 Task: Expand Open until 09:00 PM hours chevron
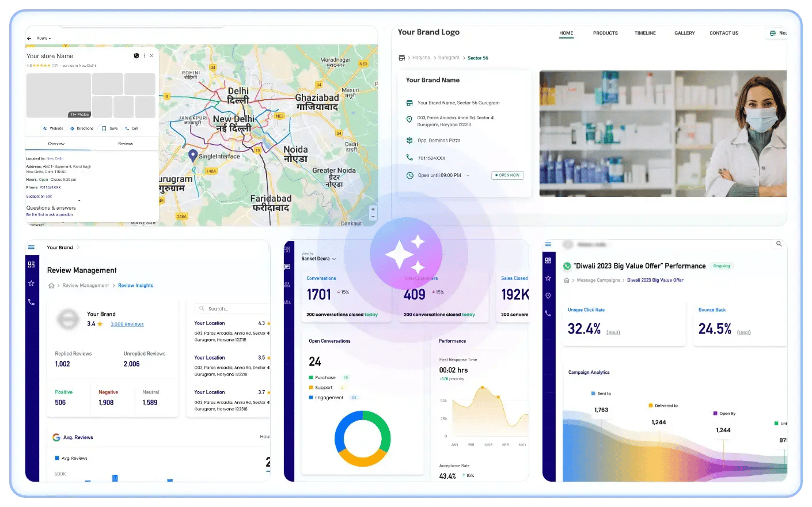coord(468,175)
